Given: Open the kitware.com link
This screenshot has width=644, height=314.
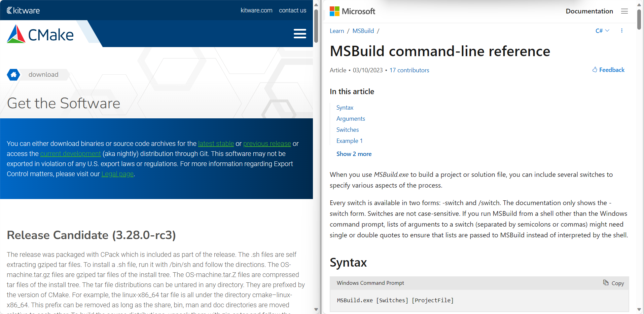Looking at the screenshot, I should [256, 10].
